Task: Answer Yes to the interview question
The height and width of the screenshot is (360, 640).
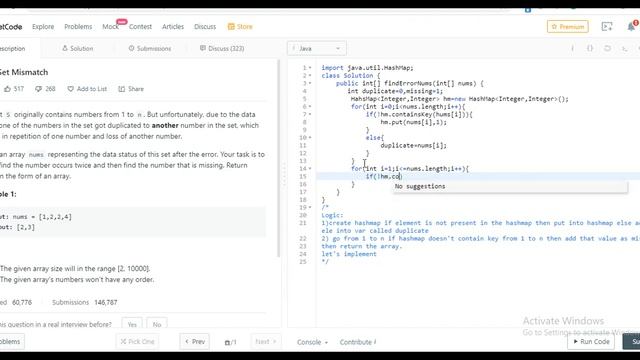Action: tap(132, 324)
